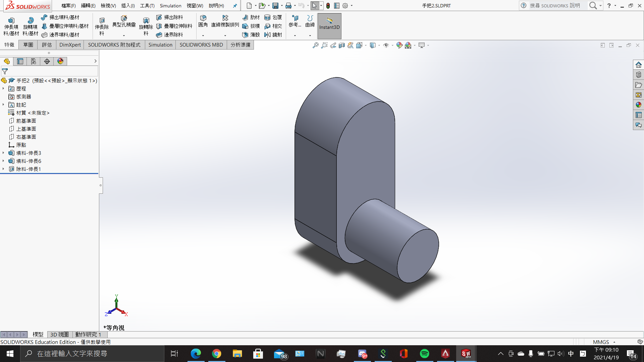Toggle the Instant3D button
Screen dimensions: 644x362
(329, 23)
